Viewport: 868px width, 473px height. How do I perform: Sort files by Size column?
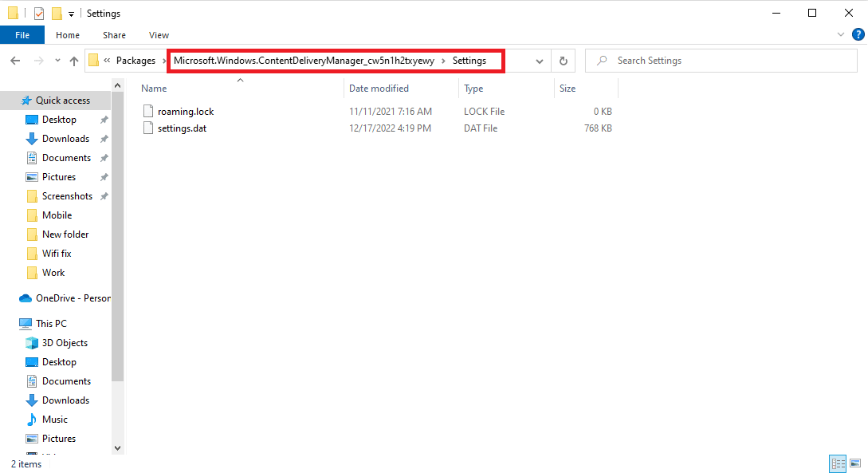(x=568, y=89)
